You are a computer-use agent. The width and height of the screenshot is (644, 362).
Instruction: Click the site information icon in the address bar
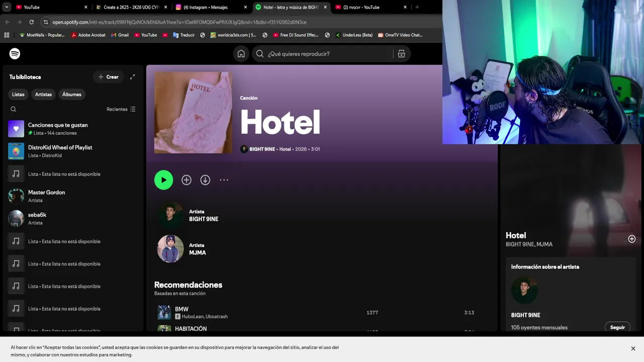tap(46, 22)
